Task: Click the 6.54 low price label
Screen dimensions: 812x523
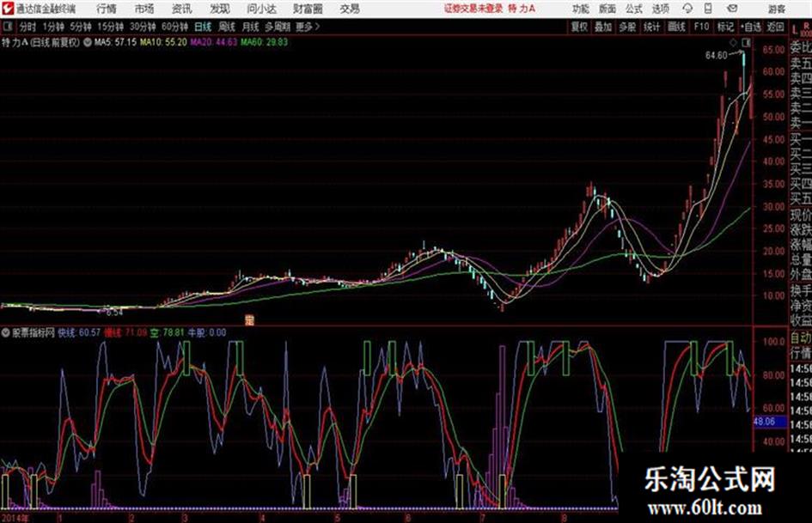Action: pyautogui.click(x=114, y=313)
